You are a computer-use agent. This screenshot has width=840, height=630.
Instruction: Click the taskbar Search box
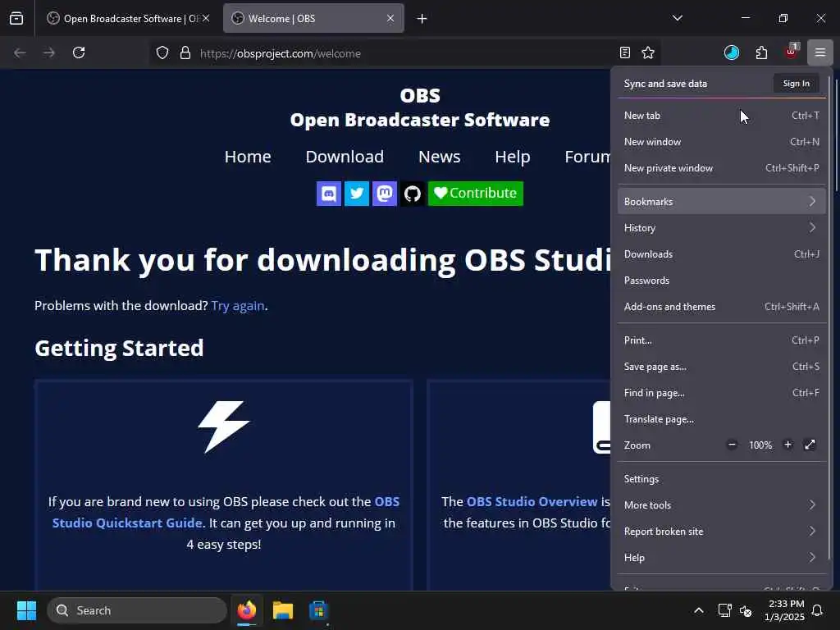pyautogui.click(x=137, y=610)
